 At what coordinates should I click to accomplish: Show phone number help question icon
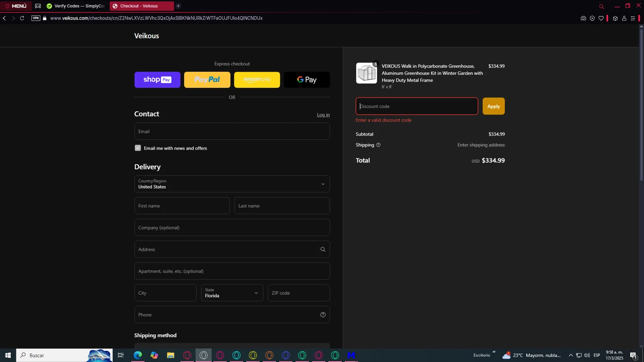323,315
